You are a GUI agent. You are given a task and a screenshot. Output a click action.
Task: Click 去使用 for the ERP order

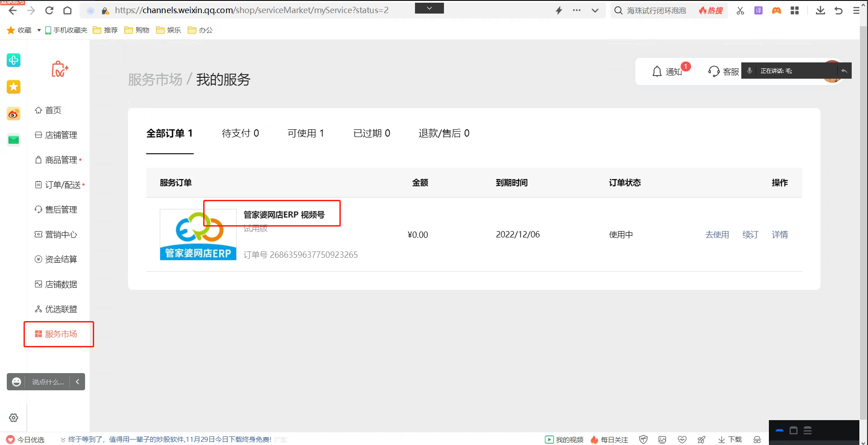click(717, 234)
